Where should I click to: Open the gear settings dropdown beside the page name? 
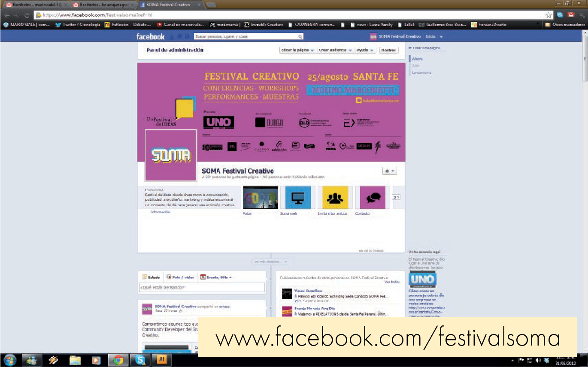(x=389, y=171)
